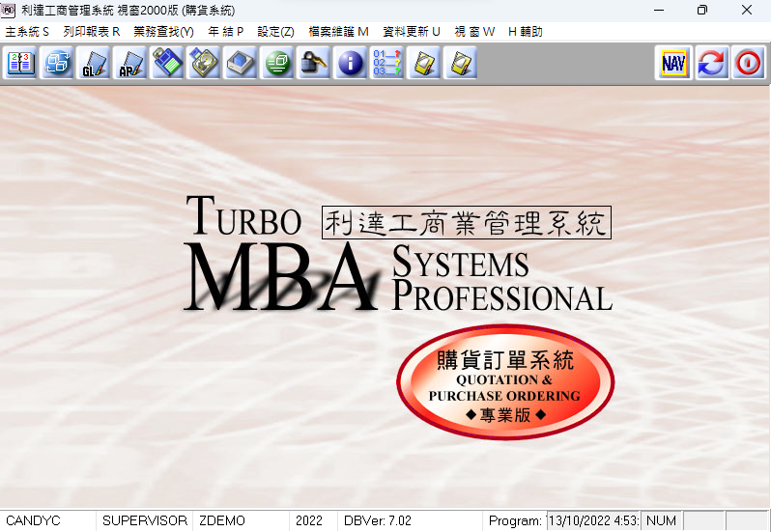Open the ledger book icon with numbers 2 and 3
This screenshot has height=532, width=771.
(20, 63)
